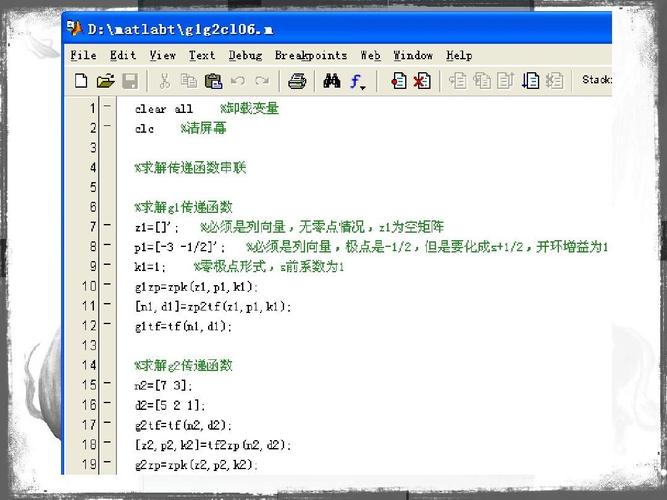
Task: Open the File menu
Action: pos(83,55)
